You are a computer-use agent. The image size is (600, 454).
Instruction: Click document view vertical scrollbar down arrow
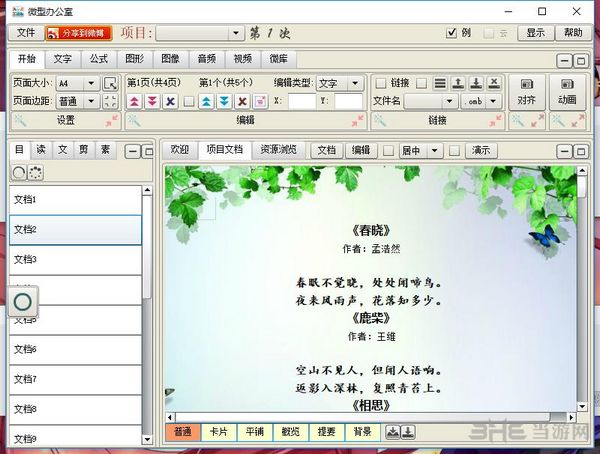tap(582, 407)
